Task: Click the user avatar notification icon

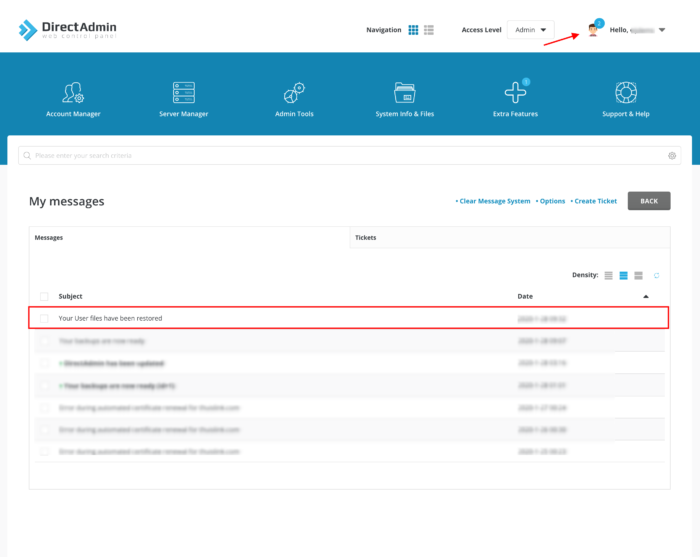Action: [594, 30]
